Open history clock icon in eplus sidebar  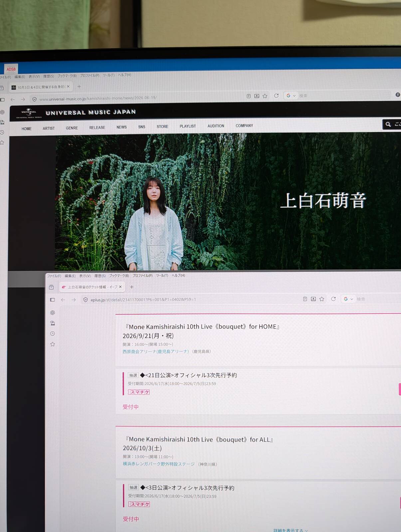tap(53, 333)
